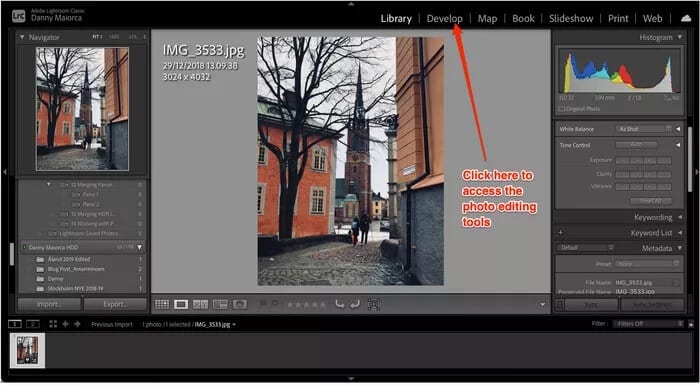This screenshot has height=385, width=700.
Task: Click the filmstrip grid shortcut icon
Action: [x=53, y=324]
